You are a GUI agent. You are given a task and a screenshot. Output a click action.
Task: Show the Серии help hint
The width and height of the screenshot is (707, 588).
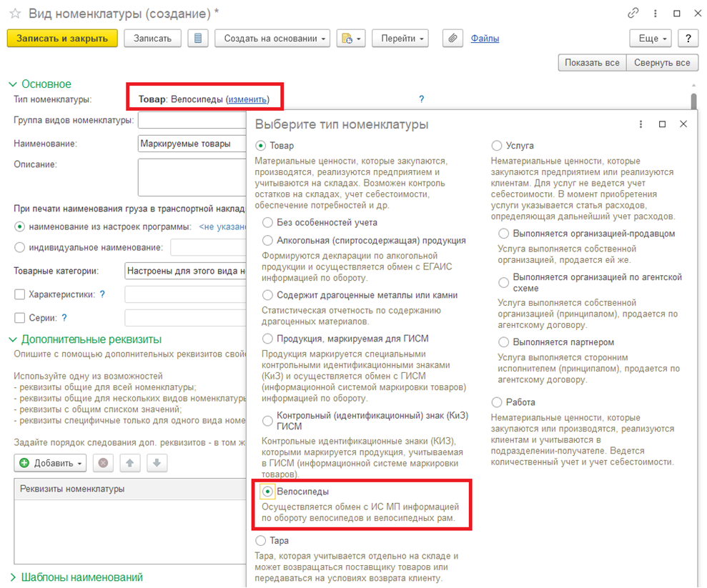point(64,318)
